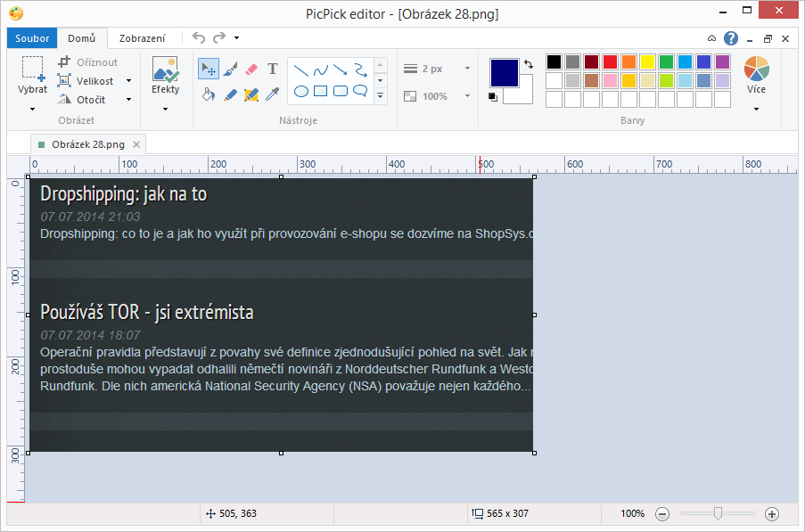Select the brush tool in Nástroje
The image size is (805, 532).
pos(230,70)
